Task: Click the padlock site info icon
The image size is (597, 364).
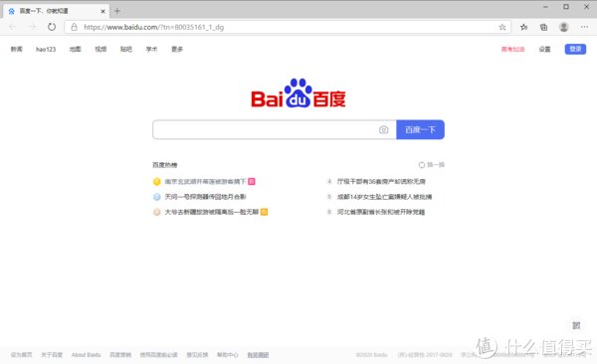Action: [x=75, y=27]
